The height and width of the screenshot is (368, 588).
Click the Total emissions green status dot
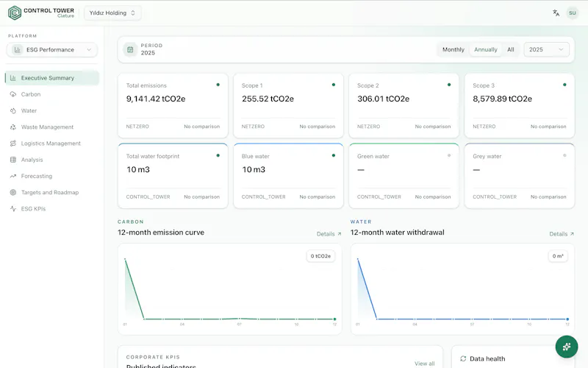coord(218,85)
